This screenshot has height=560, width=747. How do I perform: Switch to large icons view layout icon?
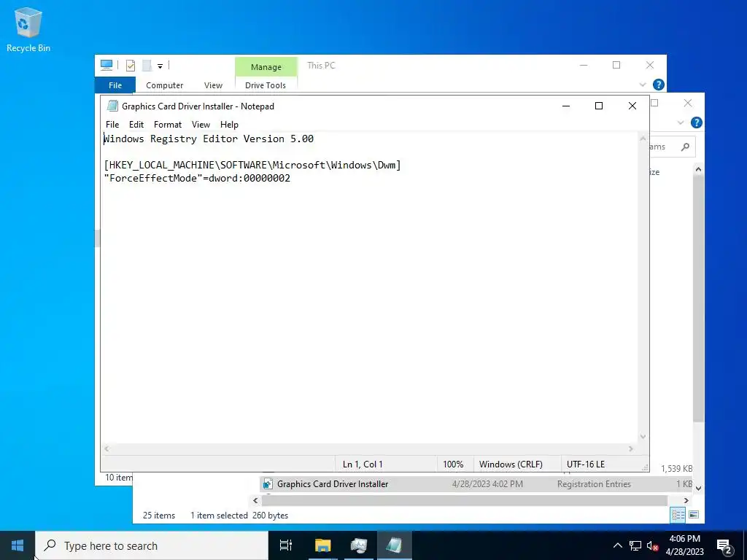pos(694,515)
